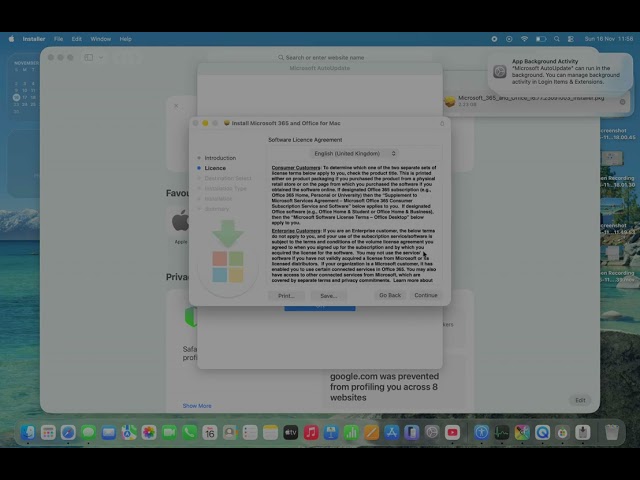Open Maps from the Dock

129,433
